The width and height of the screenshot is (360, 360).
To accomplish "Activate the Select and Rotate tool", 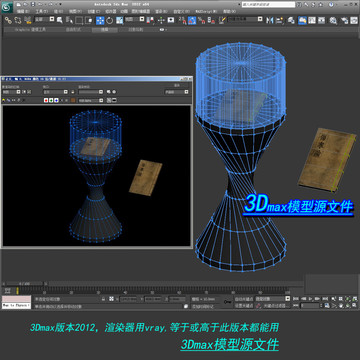I will pos(110,20).
